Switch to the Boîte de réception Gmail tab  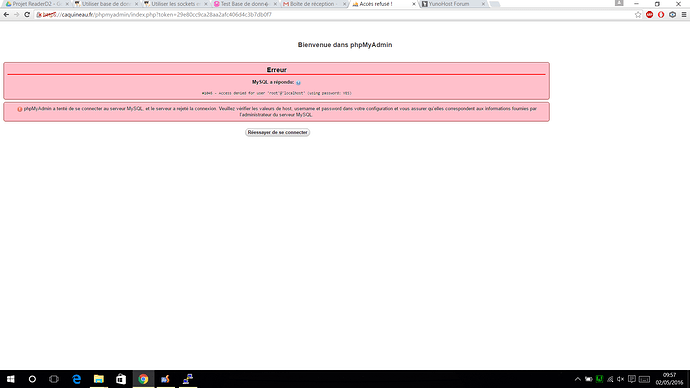[x=314, y=4]
